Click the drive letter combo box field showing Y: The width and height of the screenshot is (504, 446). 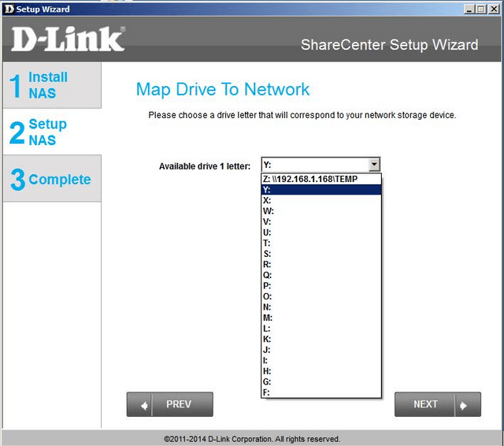321,165
